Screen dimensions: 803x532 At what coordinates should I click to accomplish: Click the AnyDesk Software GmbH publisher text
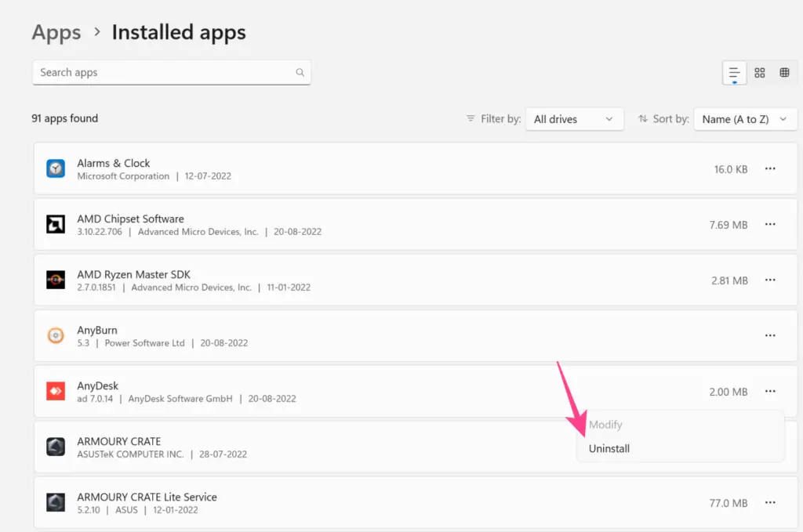[180, 399]
